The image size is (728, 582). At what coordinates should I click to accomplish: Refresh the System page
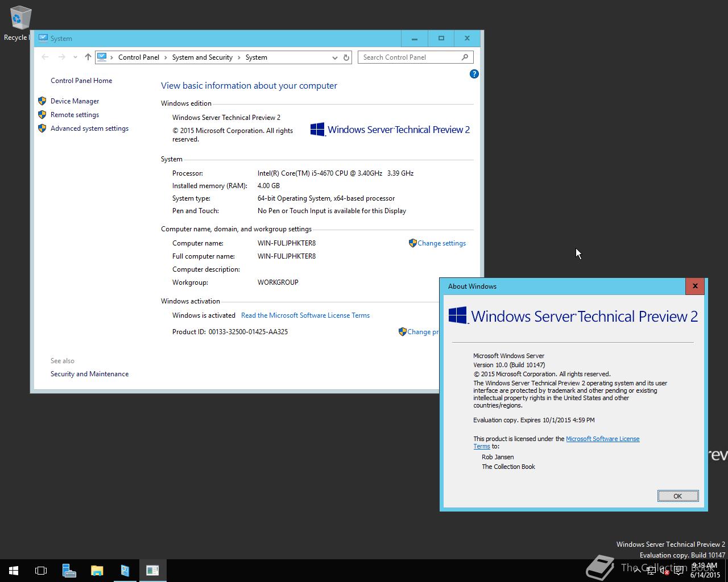(346, 57)
